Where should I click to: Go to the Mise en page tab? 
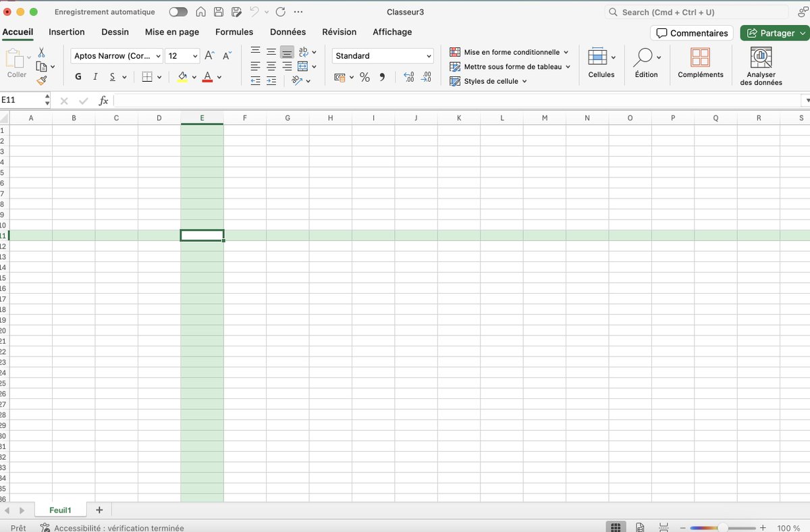pos(172,32)
